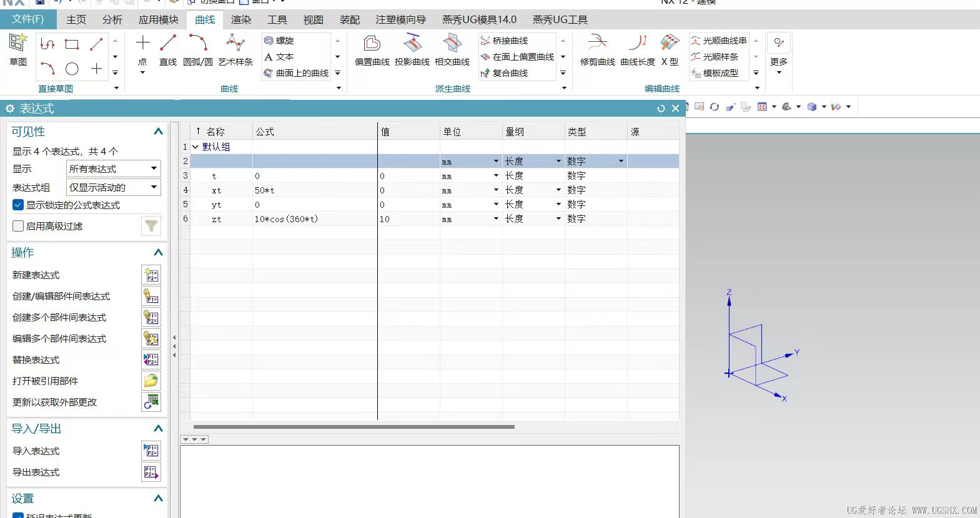Click the horizontal scrollbar under expression table
The height and width of the screenshot is (518, 980).
[x=354, y=427]
